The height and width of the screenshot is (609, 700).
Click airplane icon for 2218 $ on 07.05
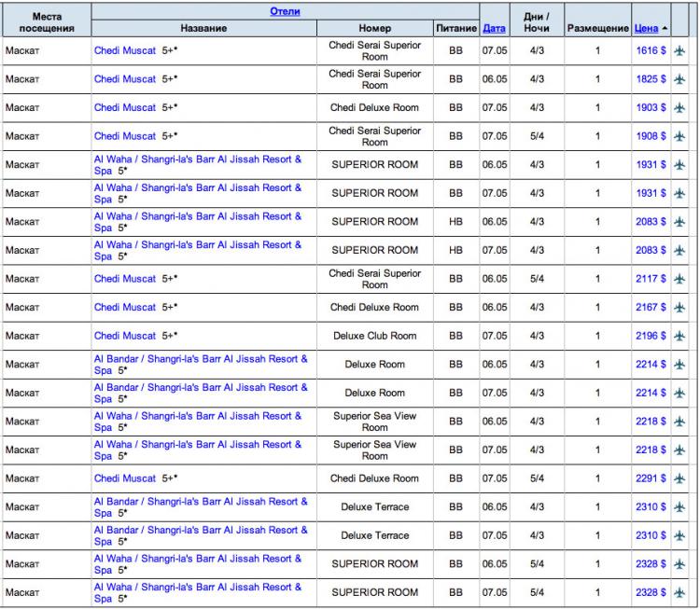tap(679, 450)
